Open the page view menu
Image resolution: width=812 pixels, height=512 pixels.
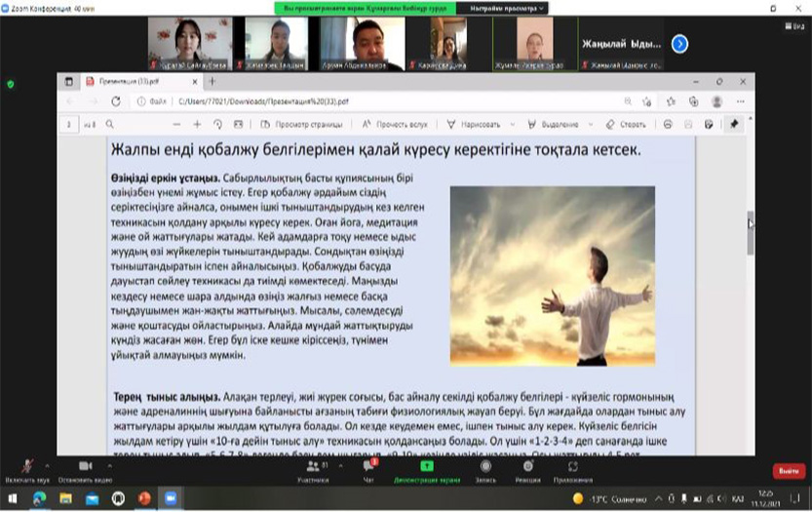tap(298, 124)
